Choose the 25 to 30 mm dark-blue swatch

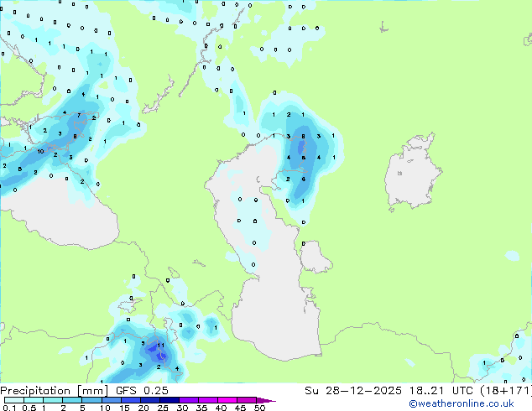click(x=170, y=400)
